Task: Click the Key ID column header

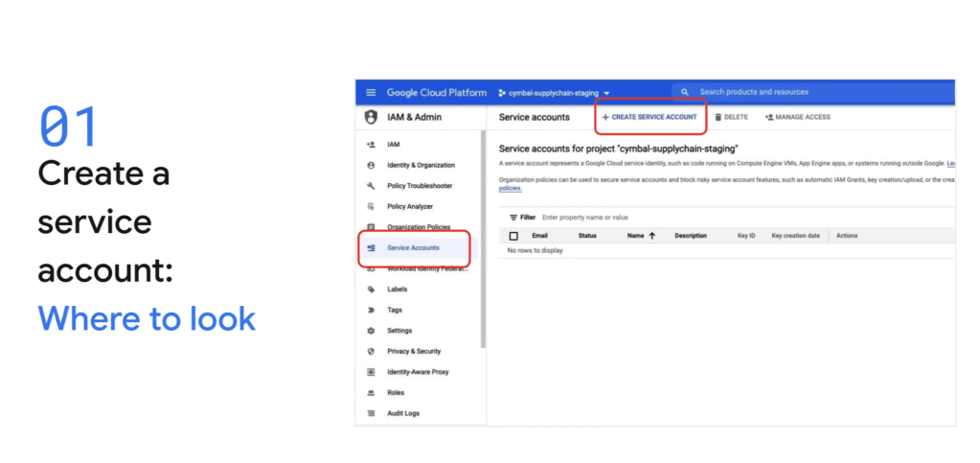Action: tap(746, 236)
